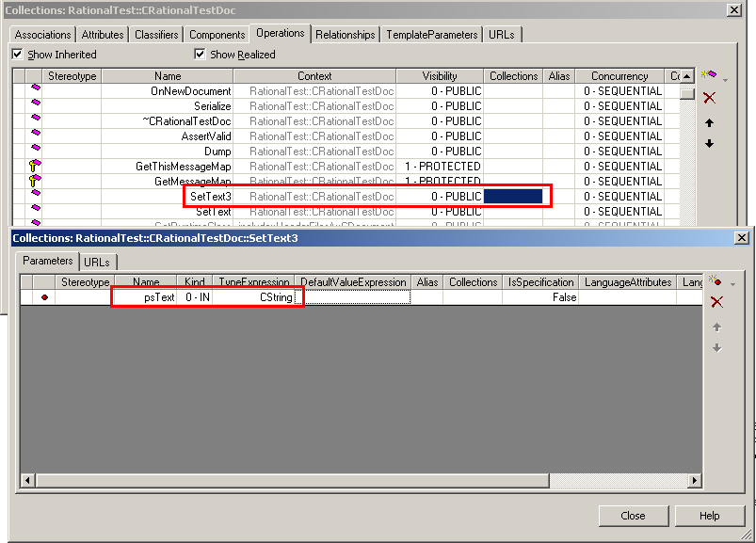The image size is (756, 543).
Task: Toggle the Show Realized checkbox
Action: point(200,54)
